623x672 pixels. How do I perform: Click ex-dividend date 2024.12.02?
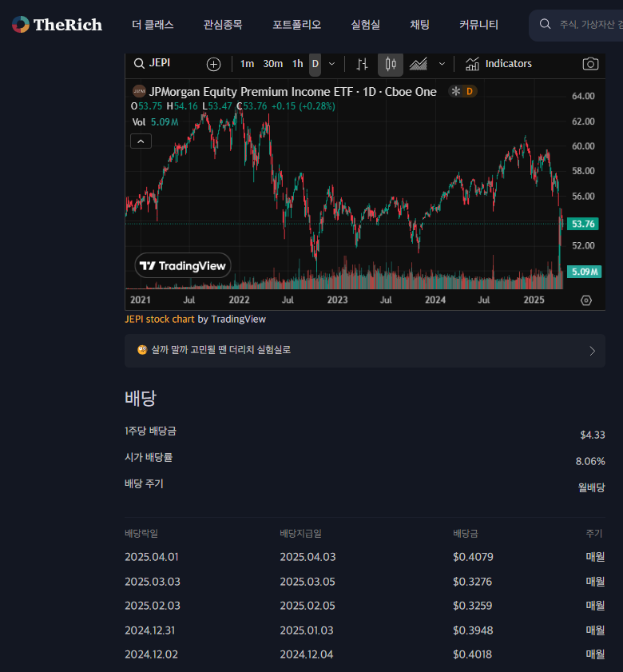tap(151, 654)
